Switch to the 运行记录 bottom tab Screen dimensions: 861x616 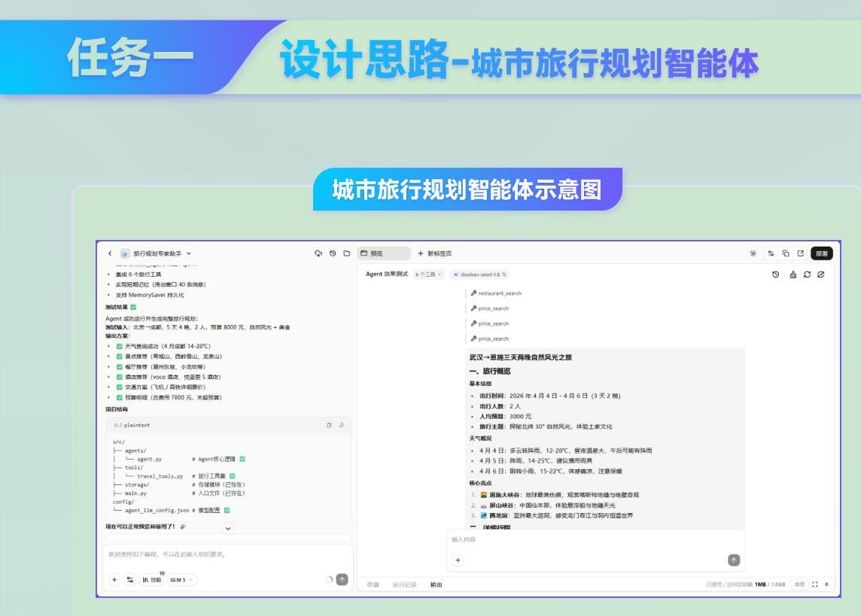405,584
